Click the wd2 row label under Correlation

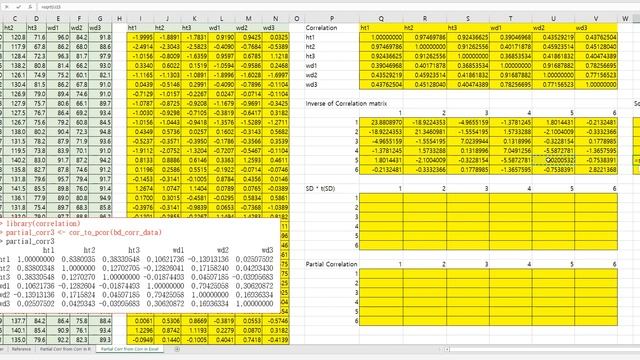(x=311, y=75)
